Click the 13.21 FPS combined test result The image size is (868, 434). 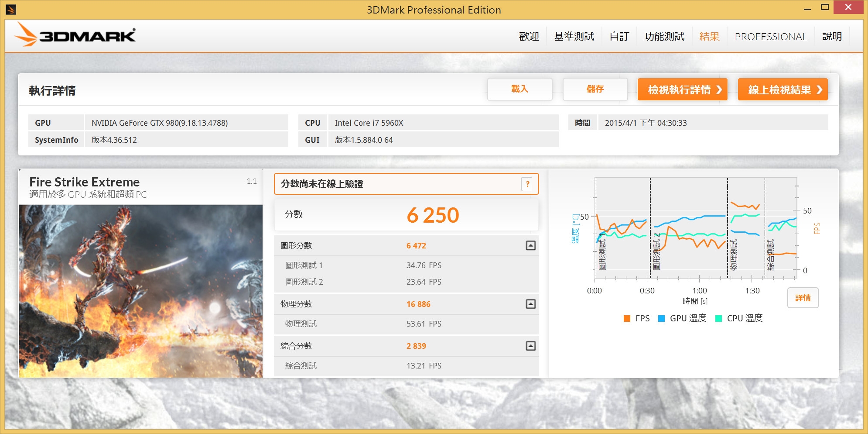[x=424, y=366]
